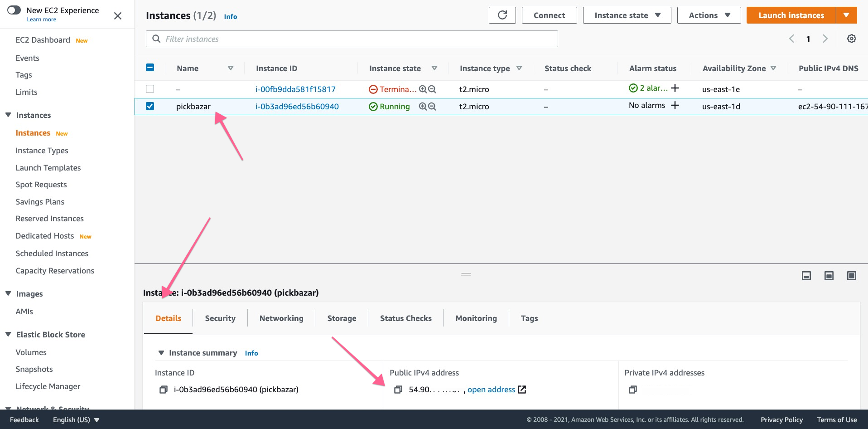Open Volumes in the sidebar
Viewport: 868px width, 429px height.
click(31, 352)
